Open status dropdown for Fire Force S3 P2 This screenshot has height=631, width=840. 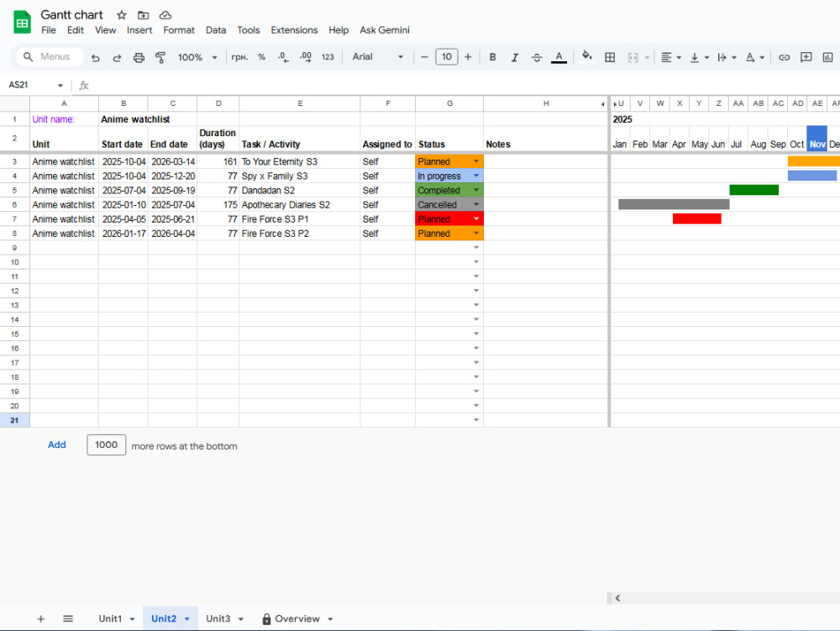476,234
